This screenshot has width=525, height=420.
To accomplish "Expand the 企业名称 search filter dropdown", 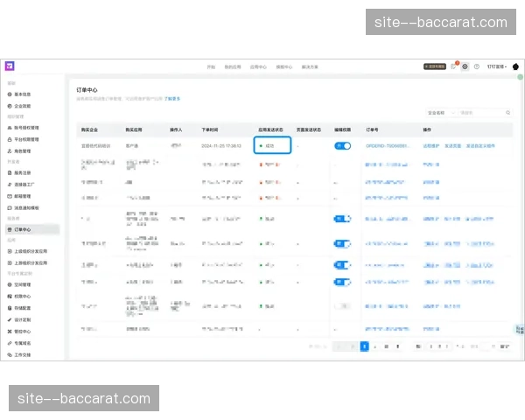I will click(440, 113).
